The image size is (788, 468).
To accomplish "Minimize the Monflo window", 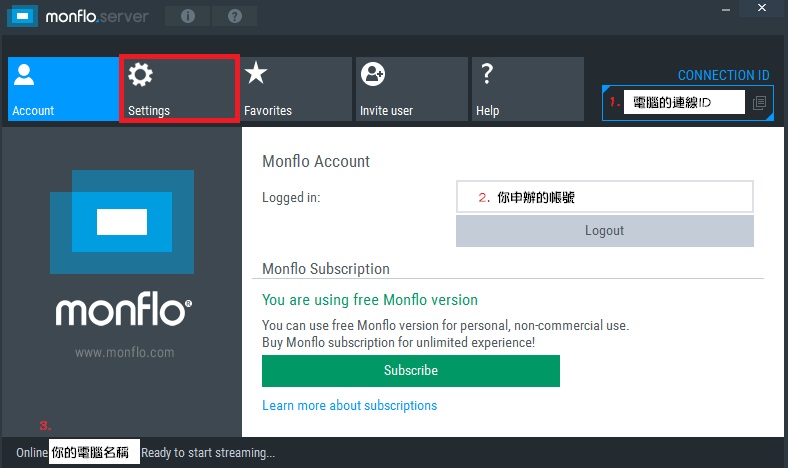I will [x=728, y=9].
